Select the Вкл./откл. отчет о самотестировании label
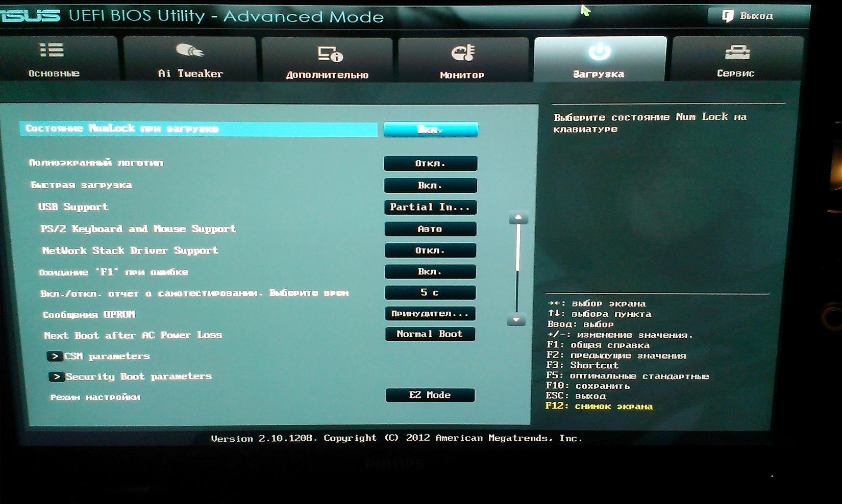This screenshot has height=504, width=842. click(194, 293)
